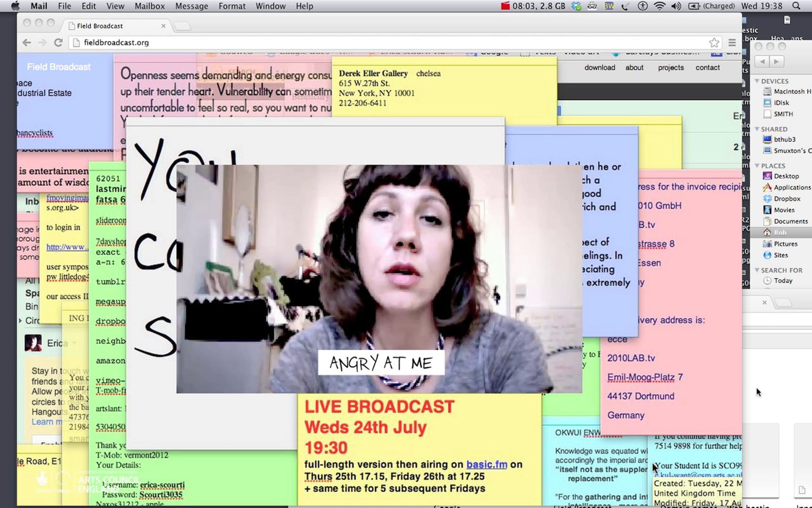
Task: Open Documents in Finder sidebar
Action: 786,221
